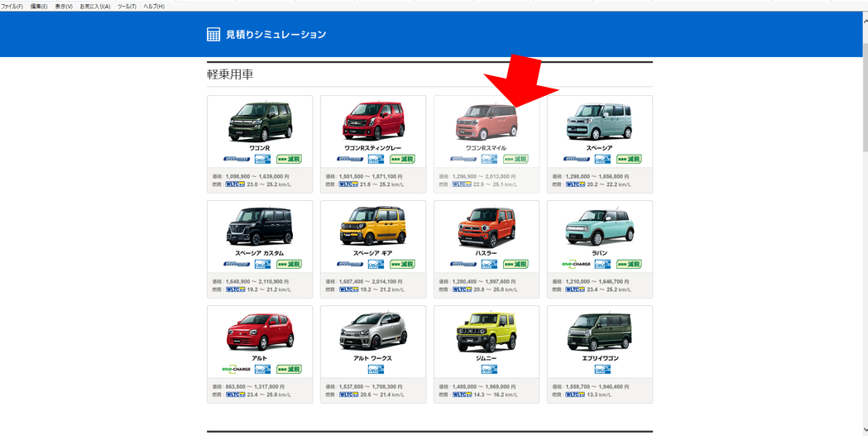
Task: Select the mint スペーシア car image
Action: coord(600,121)
